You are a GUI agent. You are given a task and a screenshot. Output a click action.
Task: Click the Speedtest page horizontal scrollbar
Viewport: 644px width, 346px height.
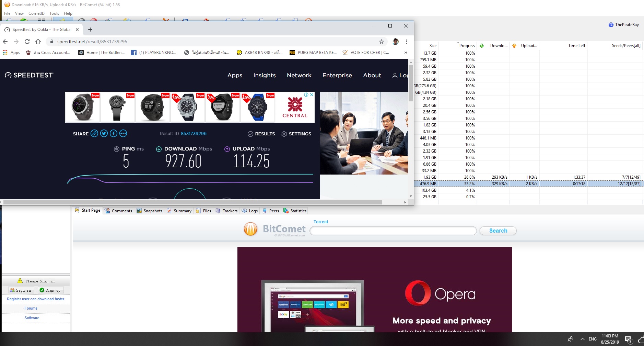[x=193, y=202]
